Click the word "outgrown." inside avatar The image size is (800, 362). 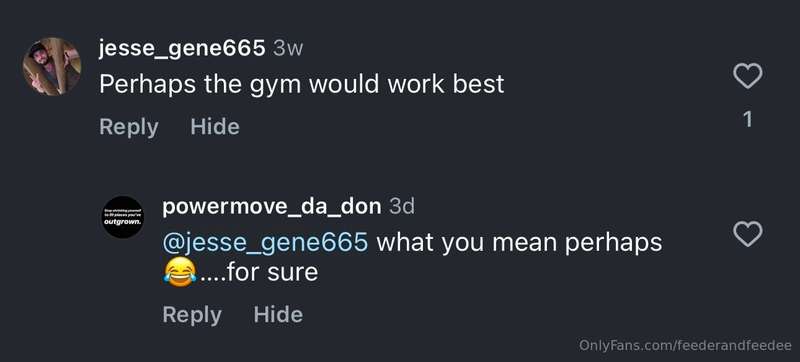[x=122, y=222]
